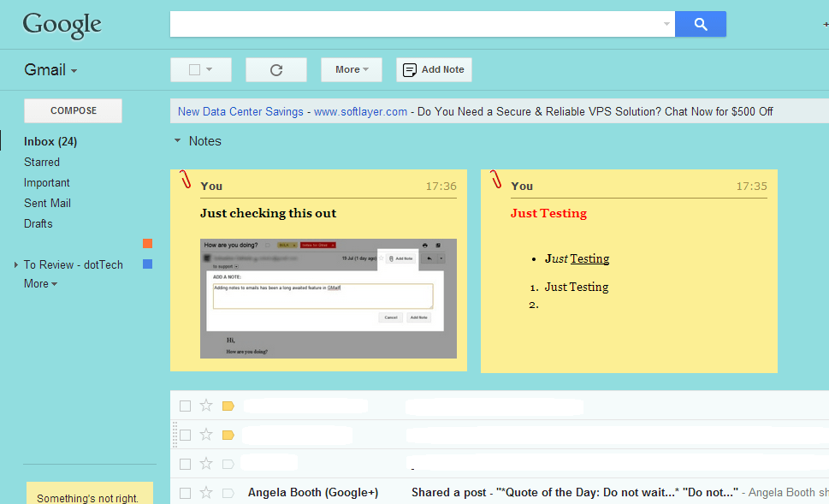
Task: Click the blue label swatch beside To Review - dotTech
Action: pyautogui.click(x=145, y=264)
